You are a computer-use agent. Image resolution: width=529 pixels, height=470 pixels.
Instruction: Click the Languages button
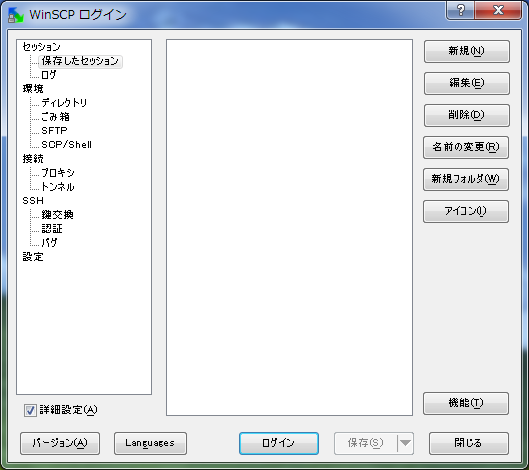point(150,443)
